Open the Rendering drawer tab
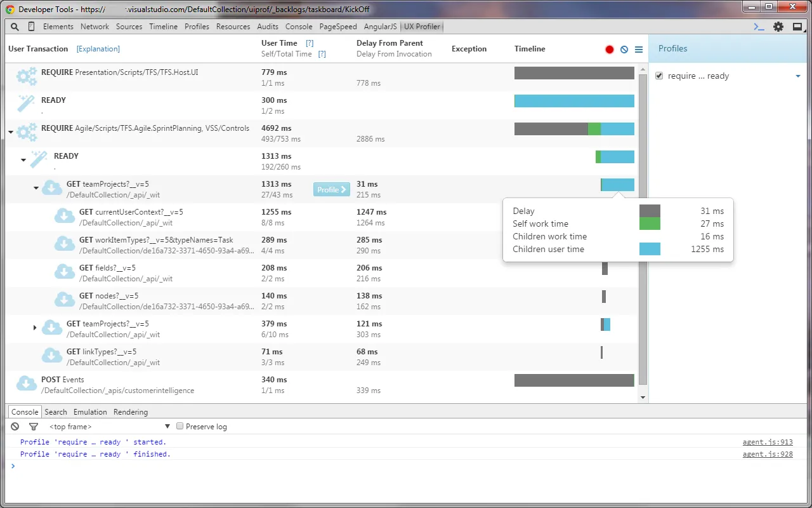Viewport: 812px width, 508px height. tap(131, 412)
